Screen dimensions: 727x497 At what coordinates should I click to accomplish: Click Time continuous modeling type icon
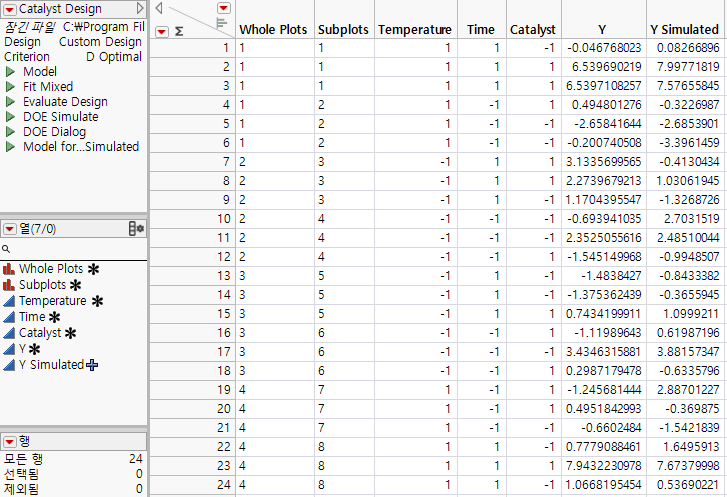[x=9, y=317]
